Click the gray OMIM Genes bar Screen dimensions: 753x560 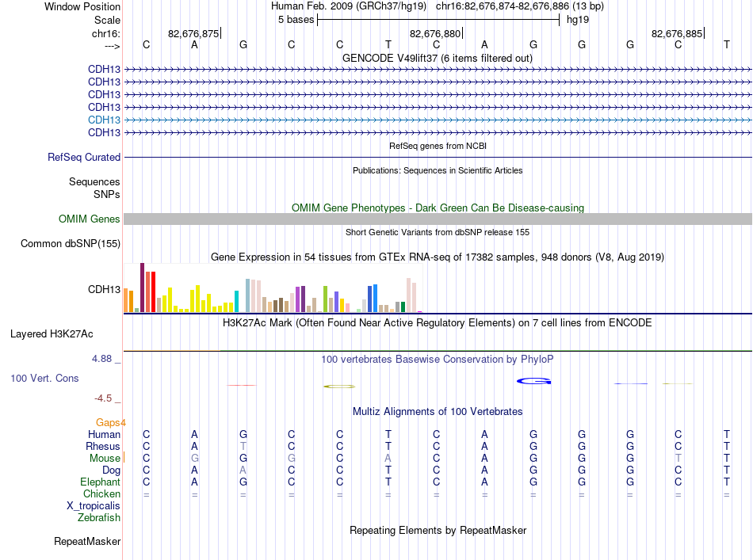coord(438,219)
